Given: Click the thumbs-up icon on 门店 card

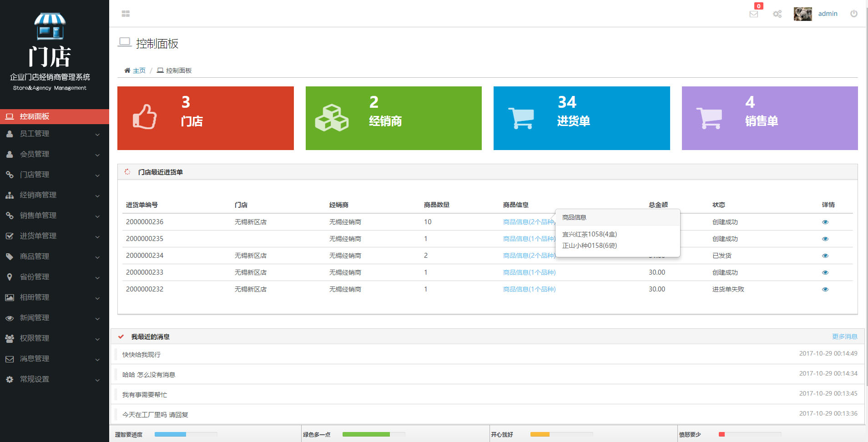Looking at the screenshot, I should coord(145,117).
